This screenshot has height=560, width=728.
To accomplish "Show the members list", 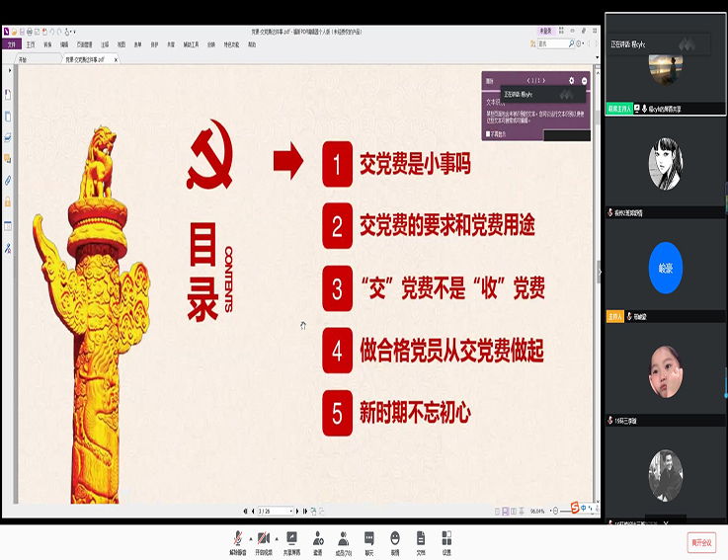I will click(x=344, y=543).
